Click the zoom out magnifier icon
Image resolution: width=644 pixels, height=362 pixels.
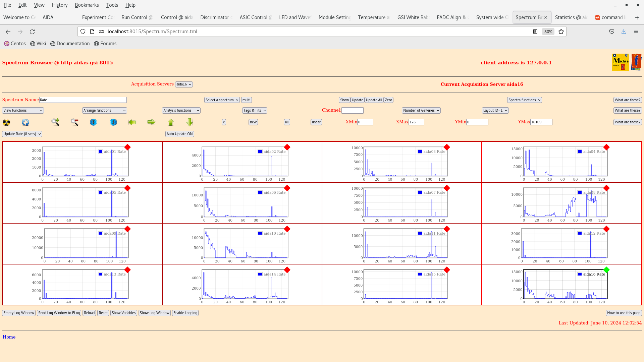click(74, 122)
